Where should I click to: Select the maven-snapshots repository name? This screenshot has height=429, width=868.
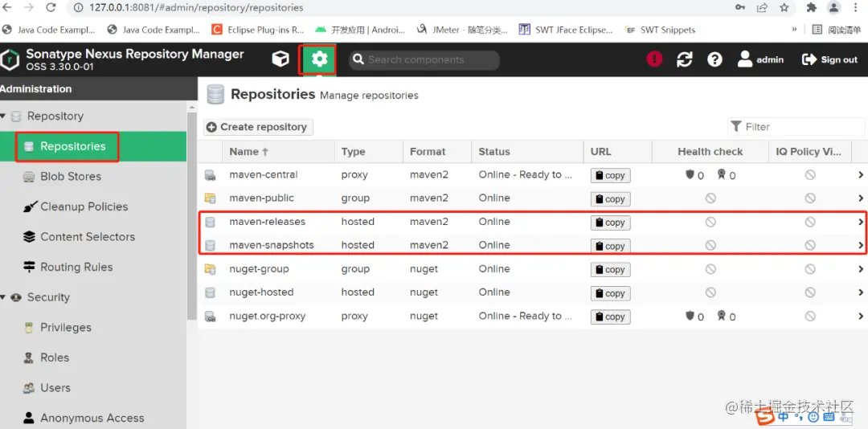click(x=272, y=245)
